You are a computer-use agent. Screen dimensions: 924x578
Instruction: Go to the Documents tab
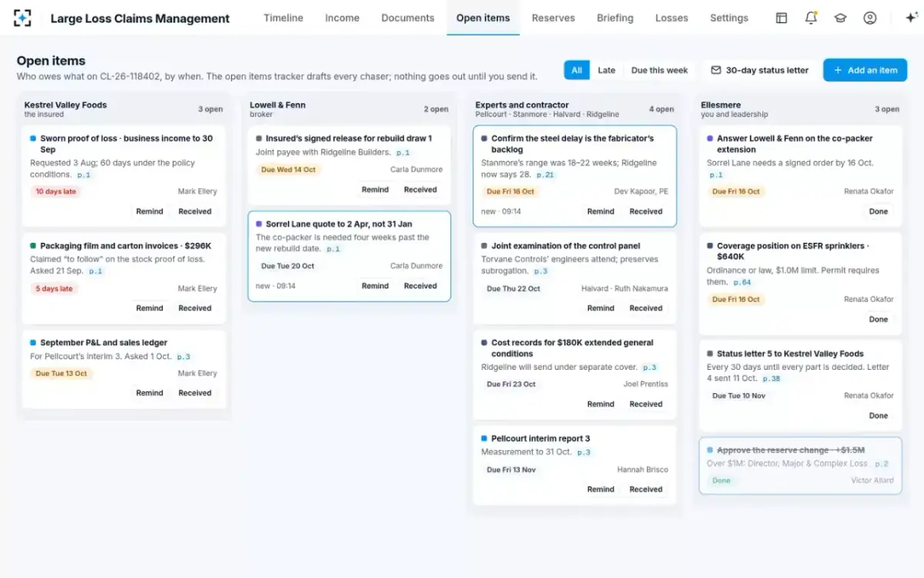[x=407, y=18]
